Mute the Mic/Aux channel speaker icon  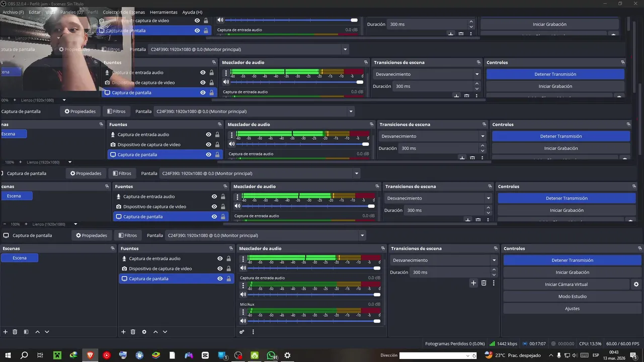coord(244,321)
